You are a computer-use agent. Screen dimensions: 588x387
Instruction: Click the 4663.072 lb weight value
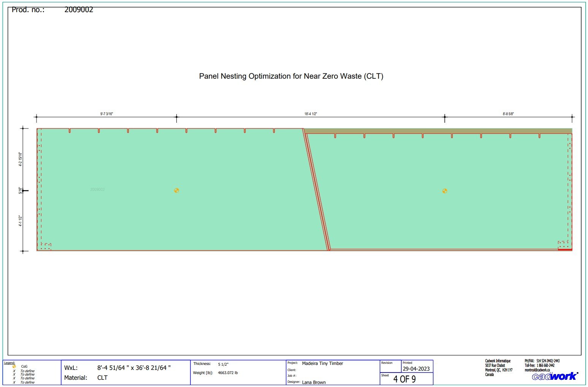pos(228,373)
